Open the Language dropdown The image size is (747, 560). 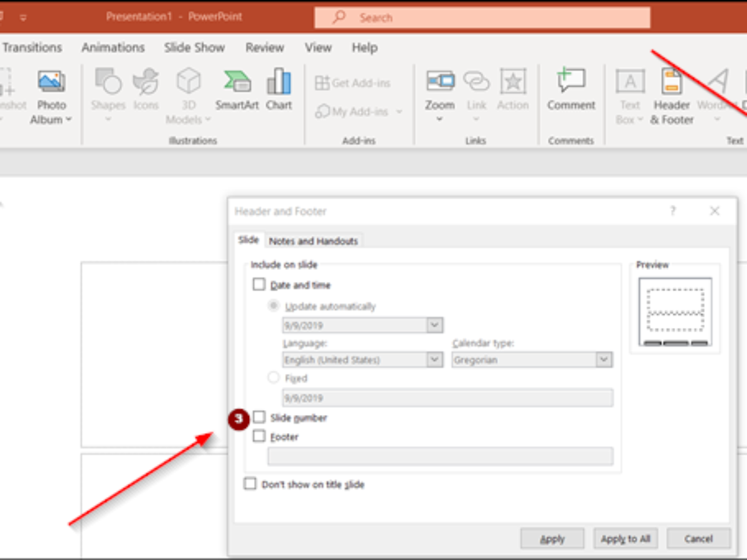(435, 360)
